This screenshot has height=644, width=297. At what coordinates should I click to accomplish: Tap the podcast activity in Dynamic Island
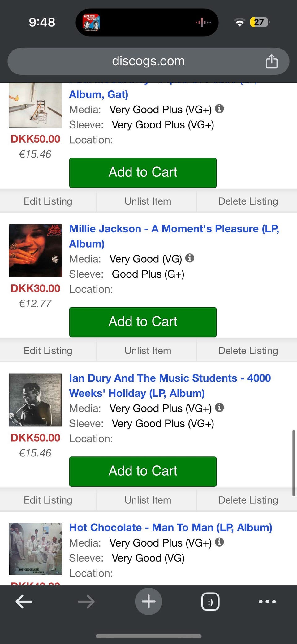[92, 22]
